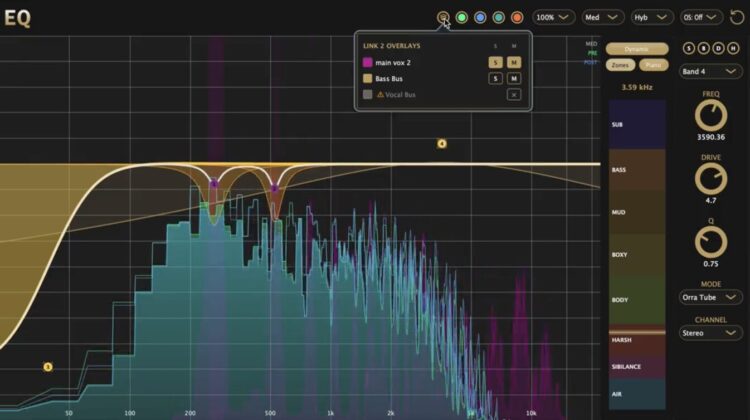
Task: Solo the Bass Bus overlay
Action: (495, 78)
